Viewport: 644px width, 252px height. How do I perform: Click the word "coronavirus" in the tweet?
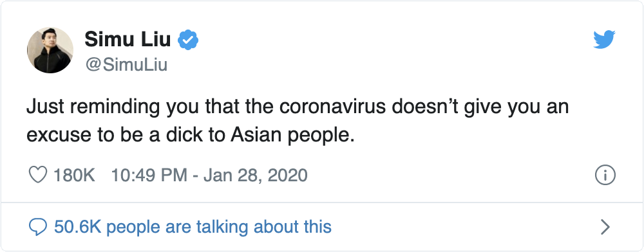[332, 107]
